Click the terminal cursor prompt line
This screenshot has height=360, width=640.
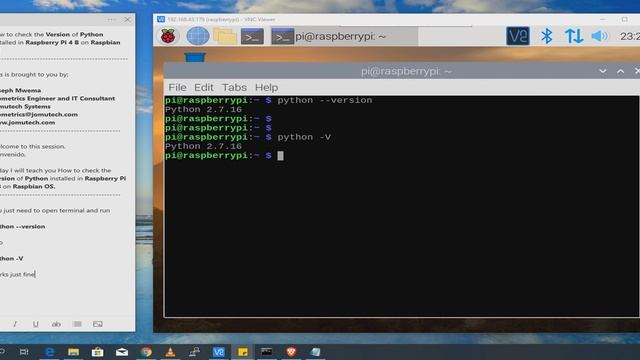[x=224, y=156]
